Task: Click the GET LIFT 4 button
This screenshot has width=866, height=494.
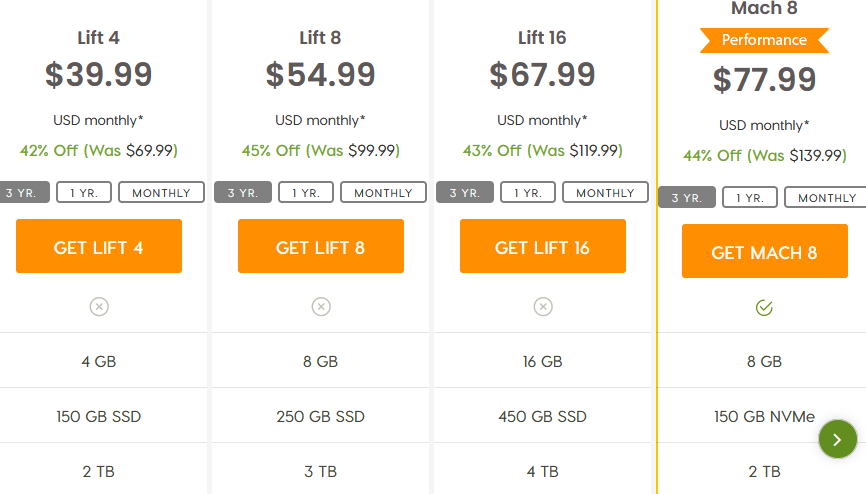Action: 99,246
